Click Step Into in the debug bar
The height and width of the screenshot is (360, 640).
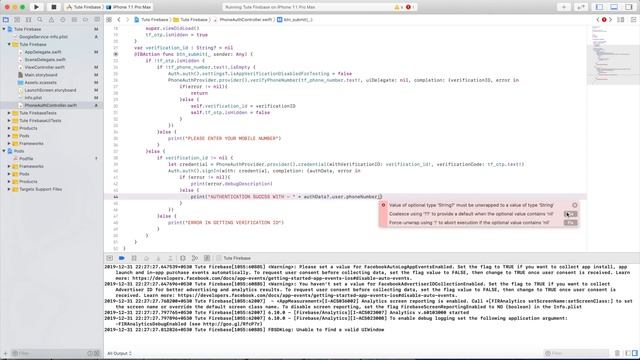[x=158, y=258]
